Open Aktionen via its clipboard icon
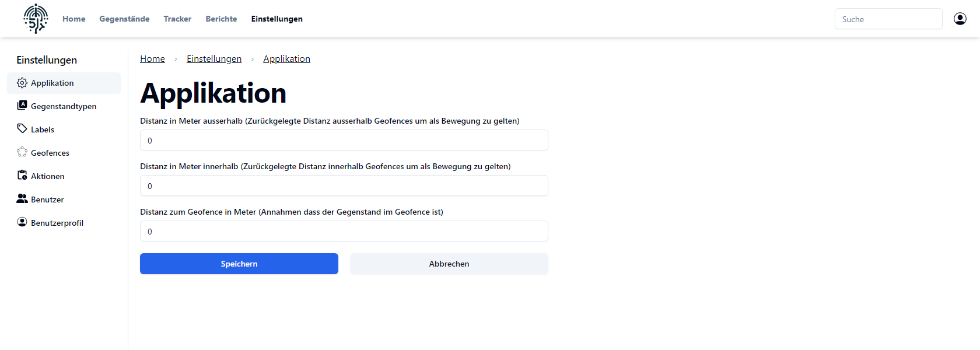The width and height of the screenshot is (980, 350). click(22, 176)
